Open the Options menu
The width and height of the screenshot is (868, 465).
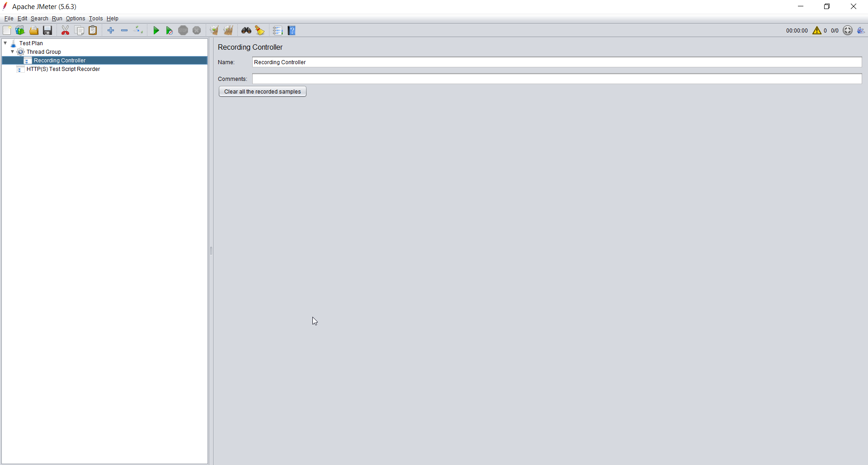tap(75, 19)
